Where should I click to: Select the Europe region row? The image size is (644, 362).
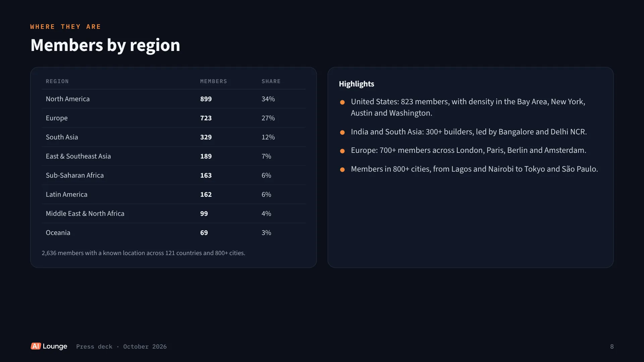click(x=173, y=118)
